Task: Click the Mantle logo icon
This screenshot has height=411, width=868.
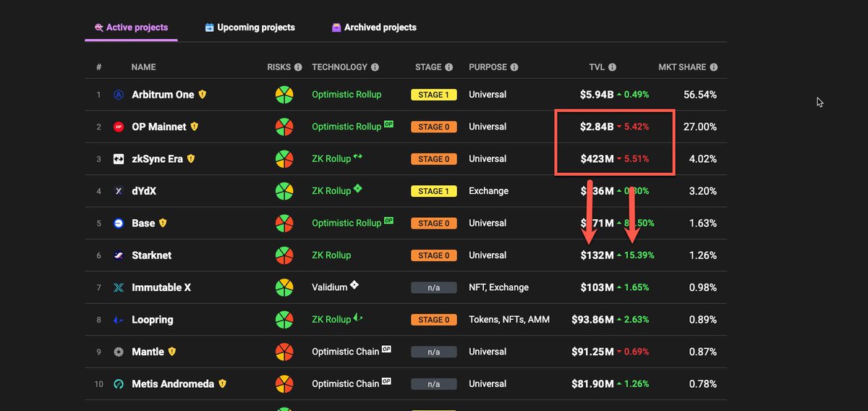Action: point(119,352)
